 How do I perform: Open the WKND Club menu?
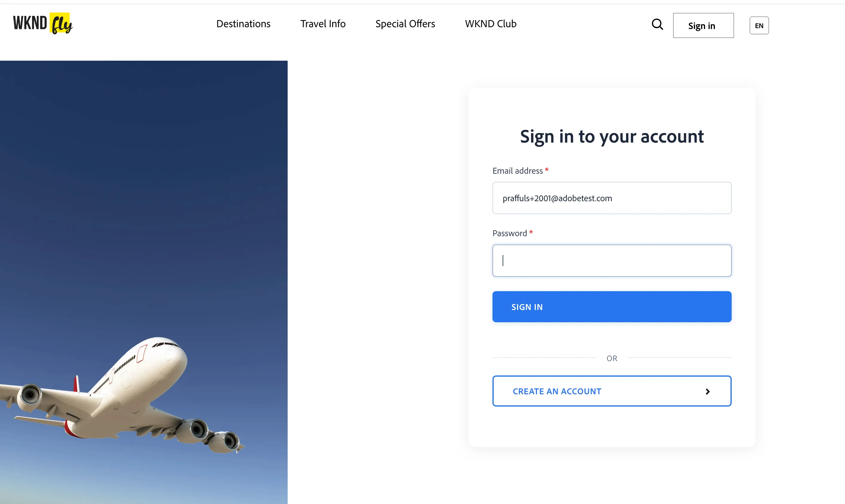[491, 24]
